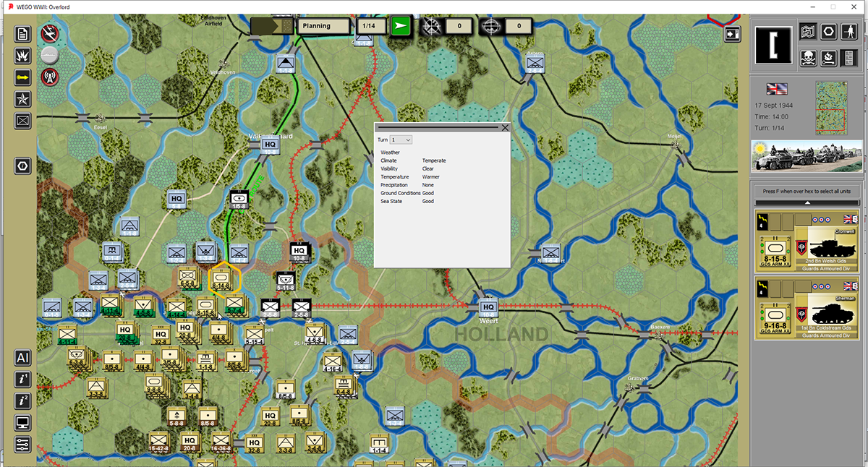
Task: Click the infantry unit box icon in left toolbar
Action: pos(22,120)
